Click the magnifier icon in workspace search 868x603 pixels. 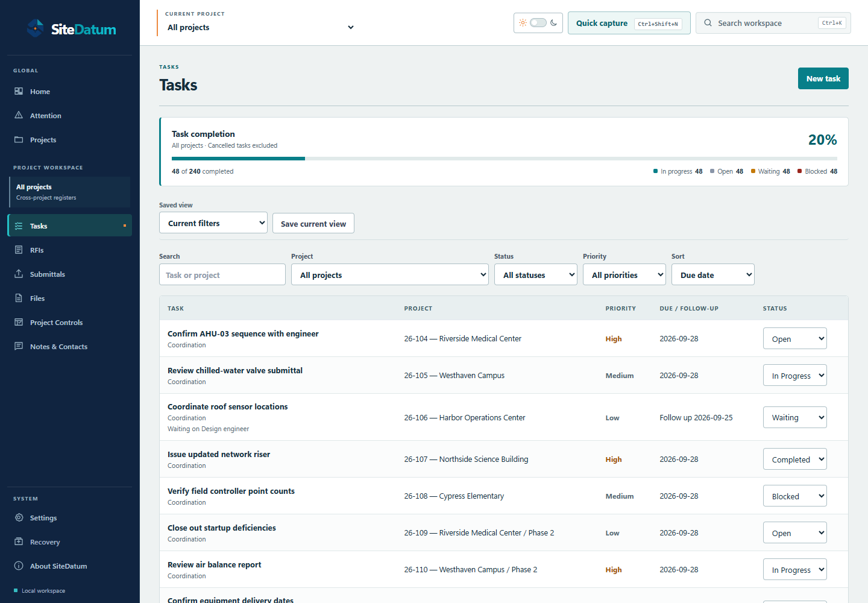point(708,23)
